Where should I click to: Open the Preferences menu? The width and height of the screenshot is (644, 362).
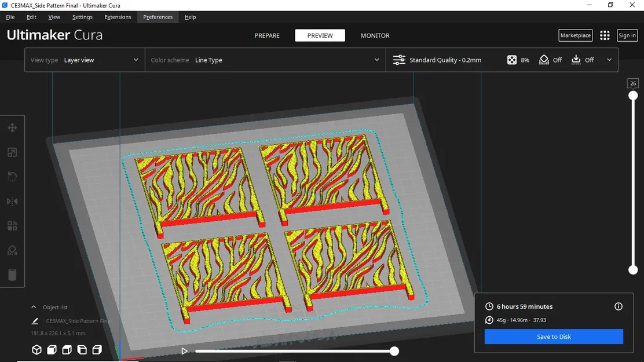[x=158, y=17]
